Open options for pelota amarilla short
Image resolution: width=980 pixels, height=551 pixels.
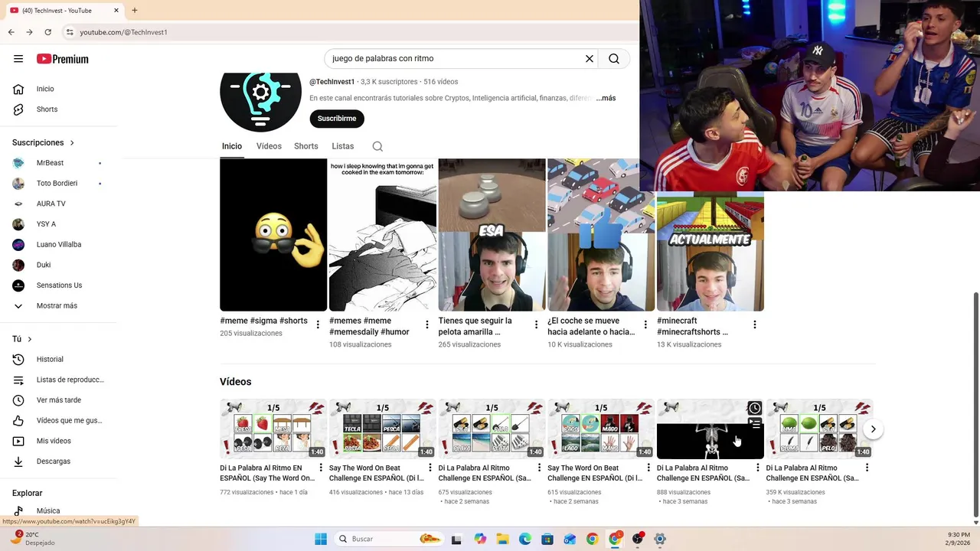tap(536, 324)
